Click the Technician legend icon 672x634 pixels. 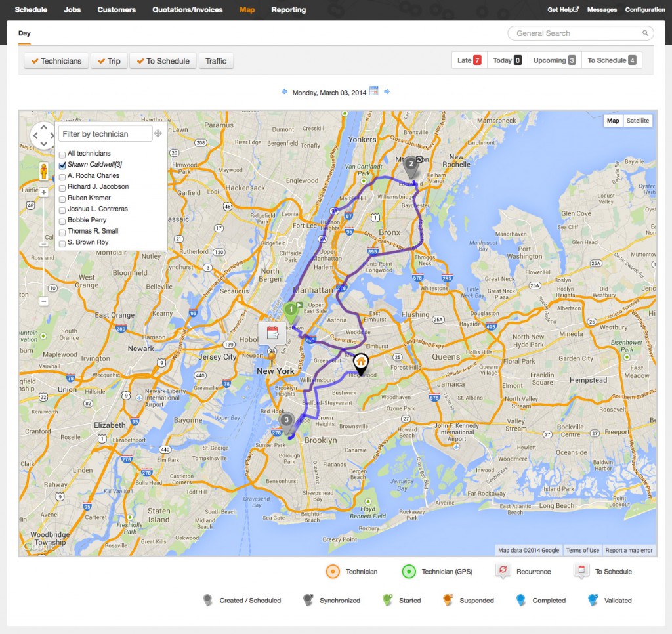(333, 572)
